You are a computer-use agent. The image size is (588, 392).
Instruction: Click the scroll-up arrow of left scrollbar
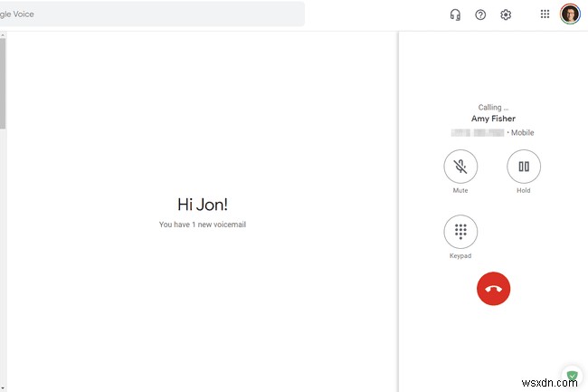coord(3,35)
